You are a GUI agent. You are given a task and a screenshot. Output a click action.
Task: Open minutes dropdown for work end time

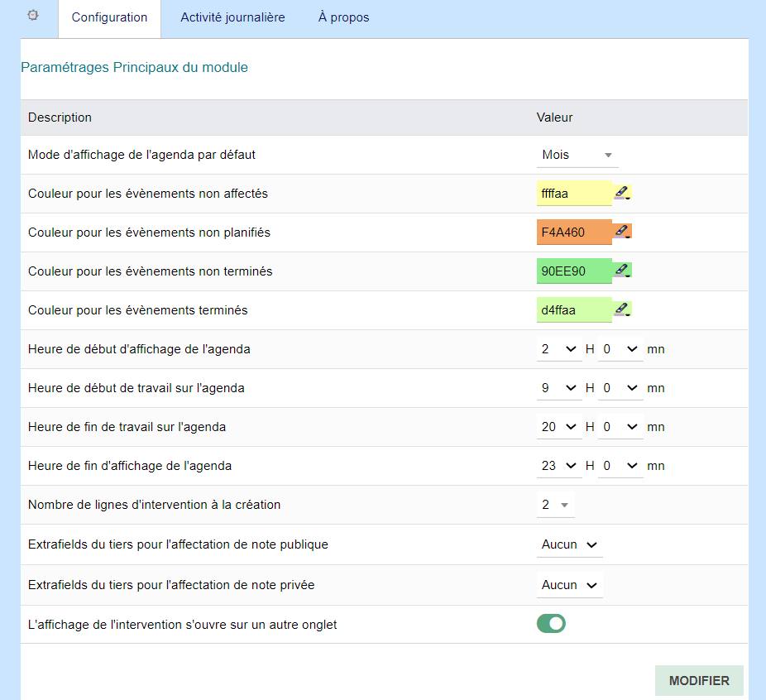pyautogui.click(x=620, y=427)
